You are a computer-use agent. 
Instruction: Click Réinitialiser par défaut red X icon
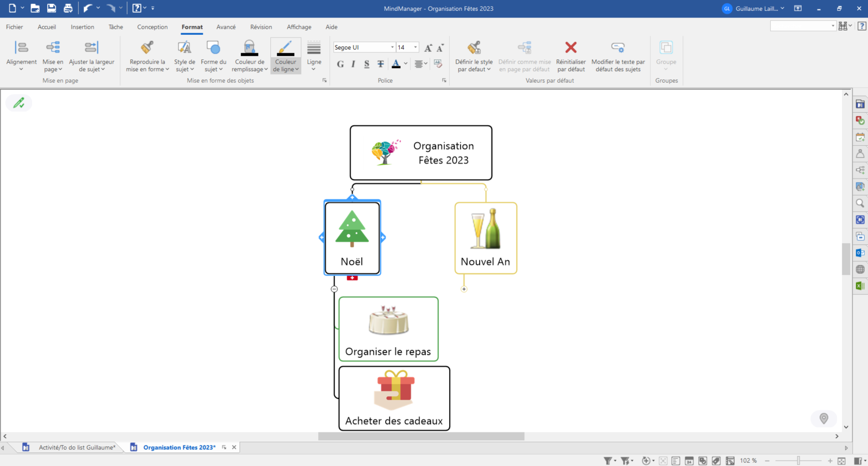click(571, 48)
